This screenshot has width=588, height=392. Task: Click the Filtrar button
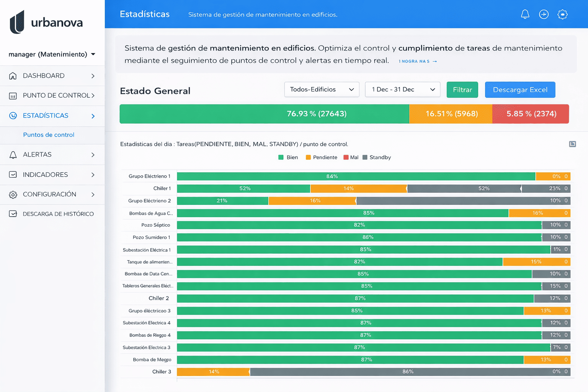462,90
